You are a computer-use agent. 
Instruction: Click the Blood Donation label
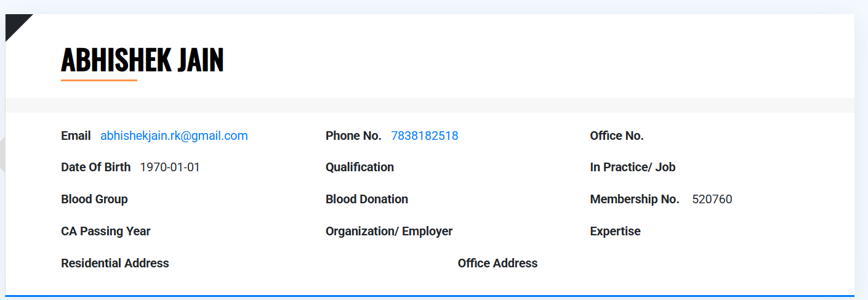367,199
